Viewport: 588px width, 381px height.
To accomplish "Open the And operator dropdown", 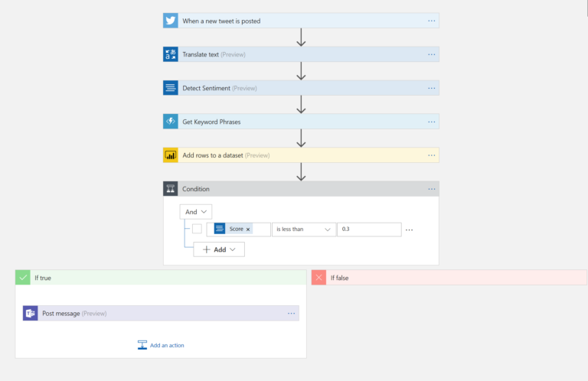I will [x=196, y=212].
